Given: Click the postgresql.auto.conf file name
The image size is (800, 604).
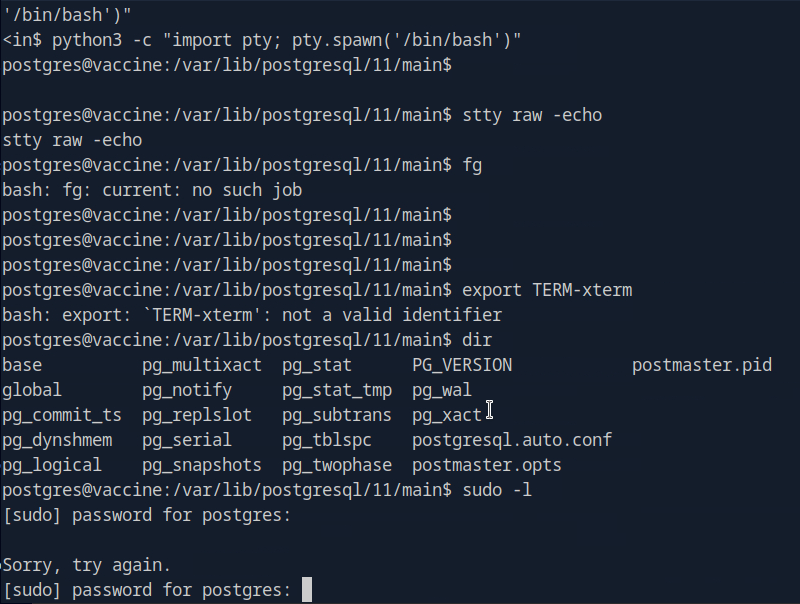Looking at the screenshot, I should 511,440.
